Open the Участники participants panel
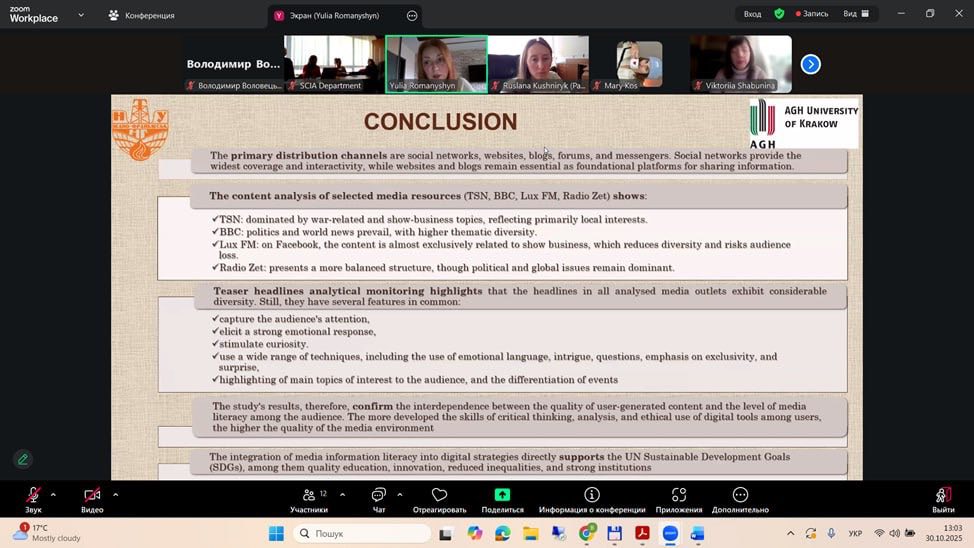974x548 pixels. tap(308, 496)
